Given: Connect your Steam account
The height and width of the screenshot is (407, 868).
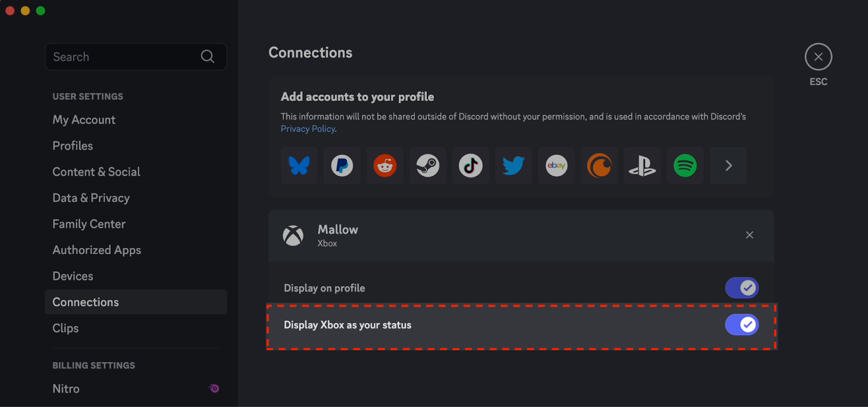Looking at the screenshot, I should [428, 166].
